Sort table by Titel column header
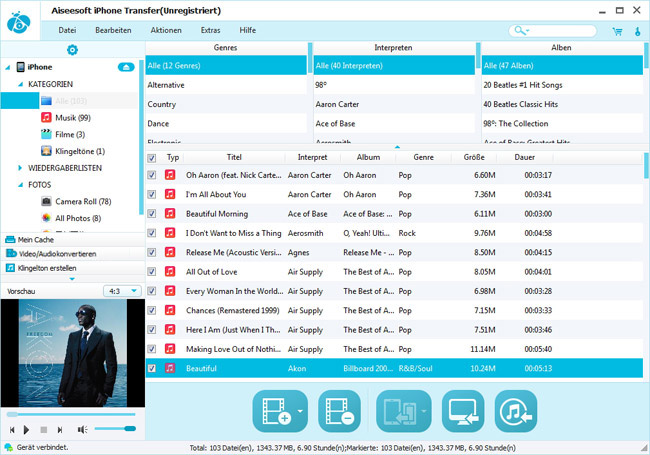This screenshot has width=650, height=455. click(234, 157)
